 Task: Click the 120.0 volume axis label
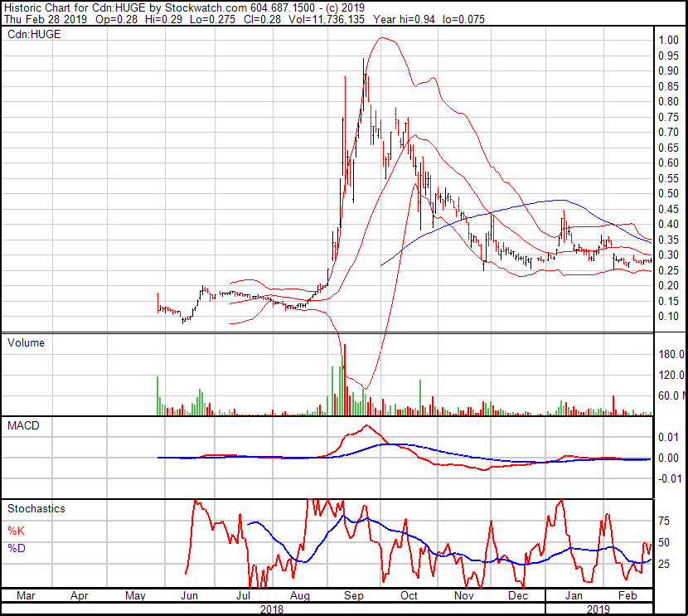pos(671,375)
